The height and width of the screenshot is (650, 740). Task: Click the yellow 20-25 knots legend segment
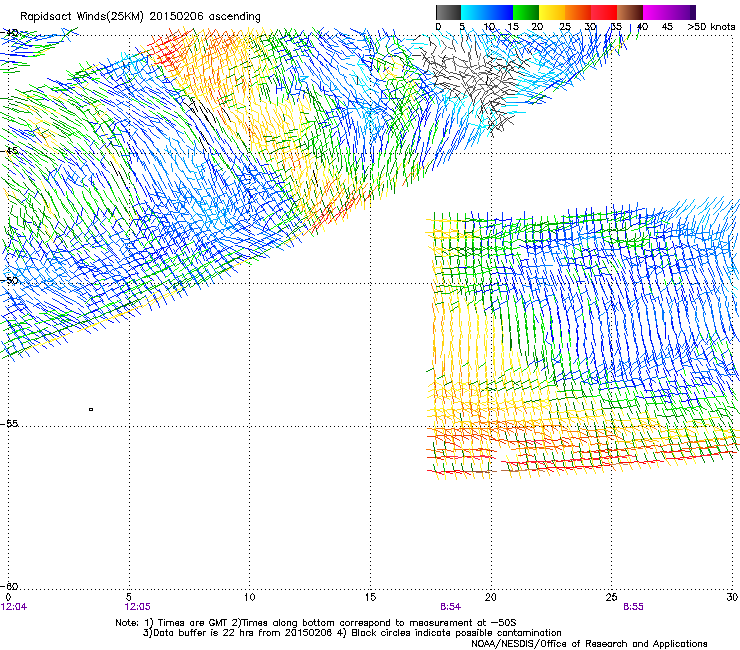(x=552, y=12)
